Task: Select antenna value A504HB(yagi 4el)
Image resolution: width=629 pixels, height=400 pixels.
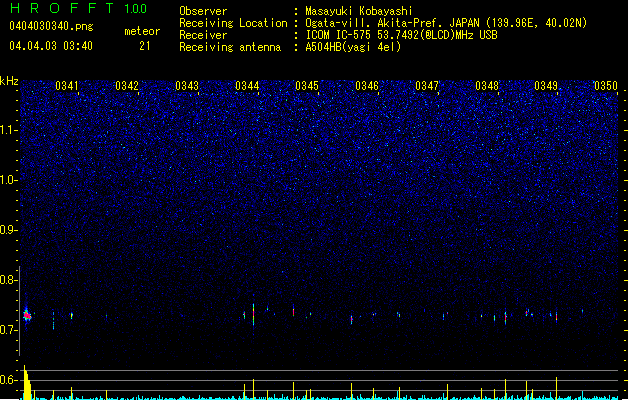Action: click(353, 47)
